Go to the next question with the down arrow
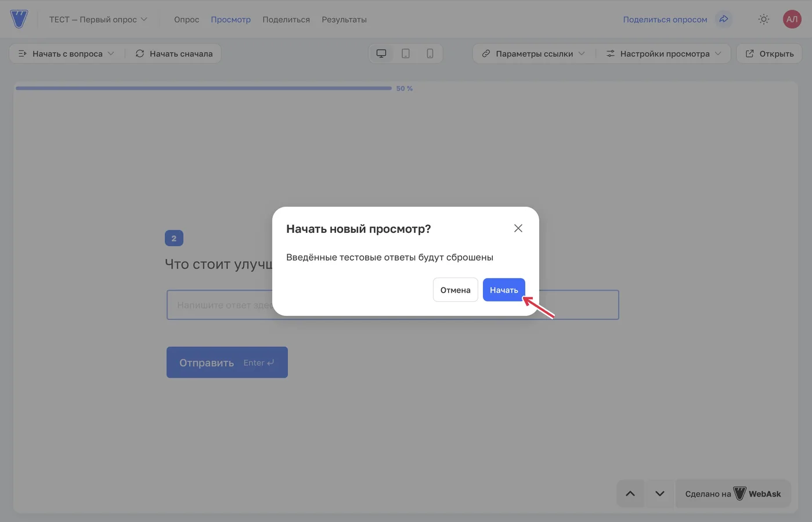Viewport: 812px width, 522px height. (x=660, y=494)
